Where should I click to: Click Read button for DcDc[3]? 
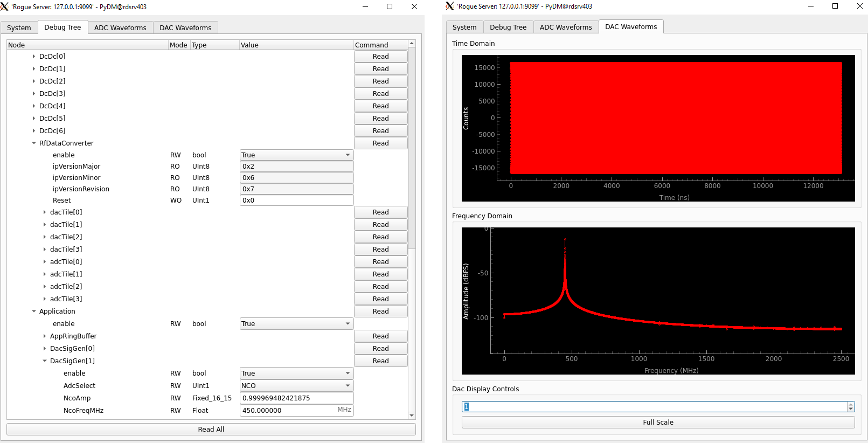coord(380,94)
